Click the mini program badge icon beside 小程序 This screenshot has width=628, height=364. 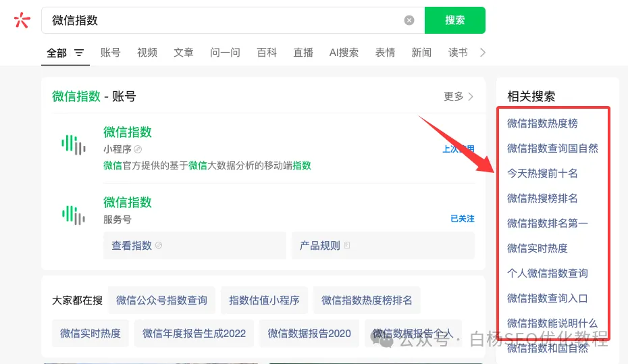coord(138,149)
